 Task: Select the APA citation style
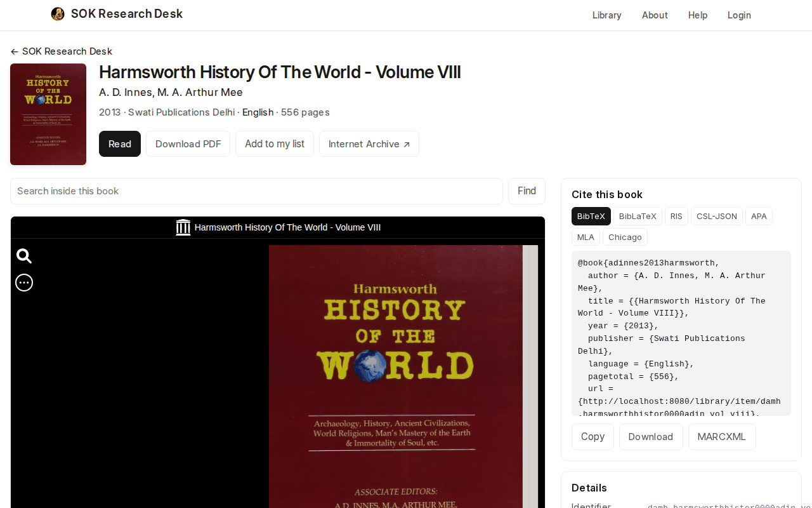(759, 216)
